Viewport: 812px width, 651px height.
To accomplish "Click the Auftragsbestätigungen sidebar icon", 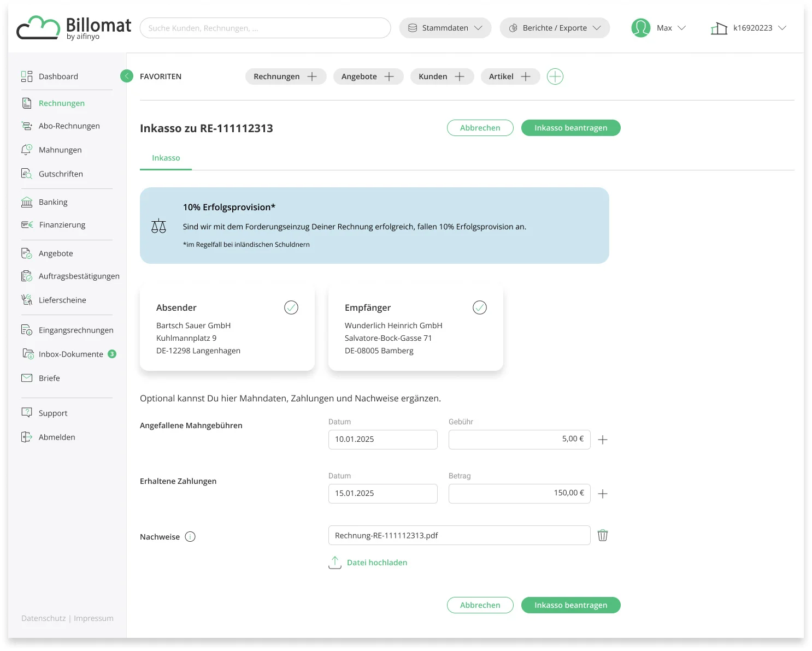I will point(26,276).
